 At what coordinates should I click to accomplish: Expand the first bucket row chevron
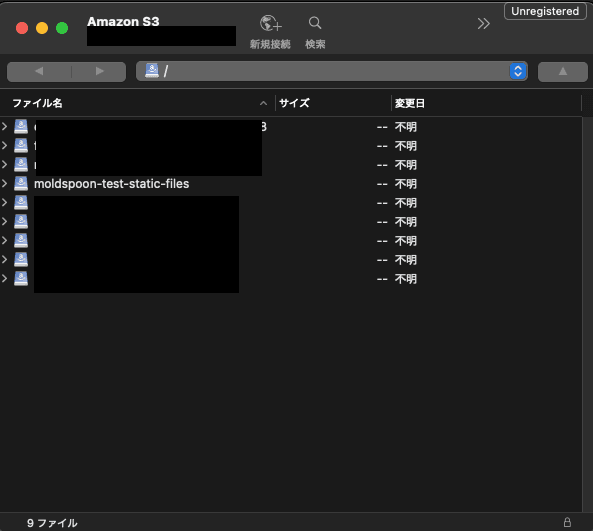5,126
